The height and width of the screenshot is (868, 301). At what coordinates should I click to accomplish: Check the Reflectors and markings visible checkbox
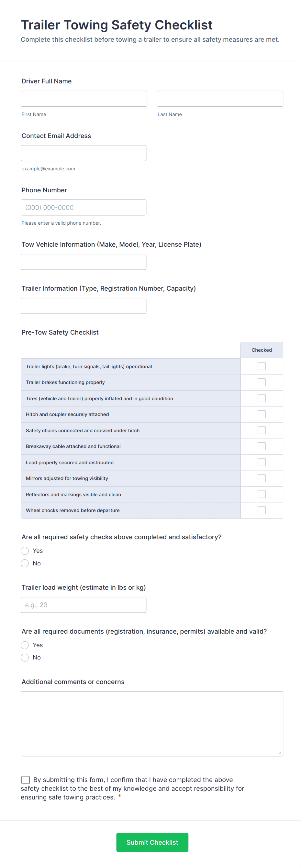pos(262,494)
